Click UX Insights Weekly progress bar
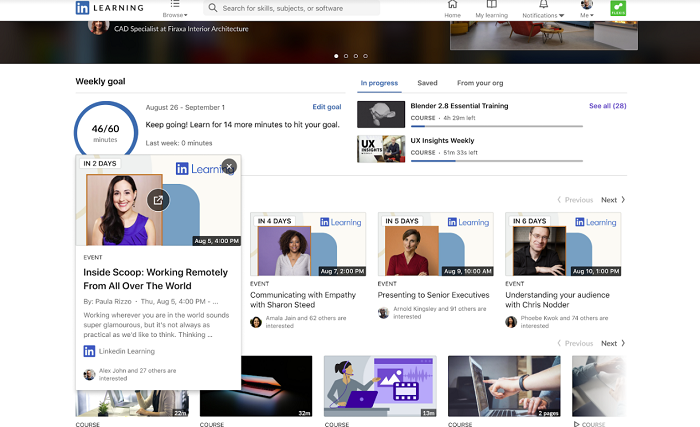This screenshot has width=700, height=427. 496,161
